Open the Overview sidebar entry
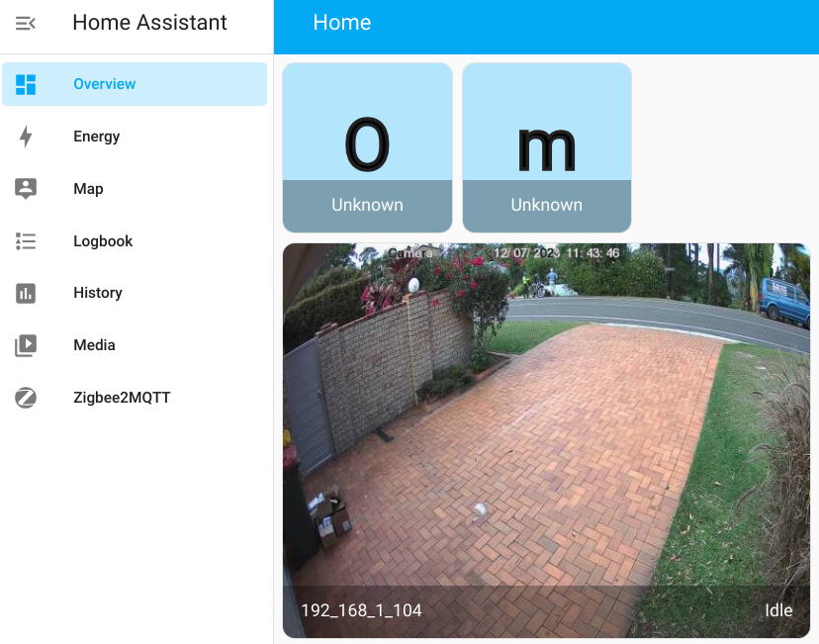Image resolution: width=819 pixels, height=644 pixels. [104, 84]
